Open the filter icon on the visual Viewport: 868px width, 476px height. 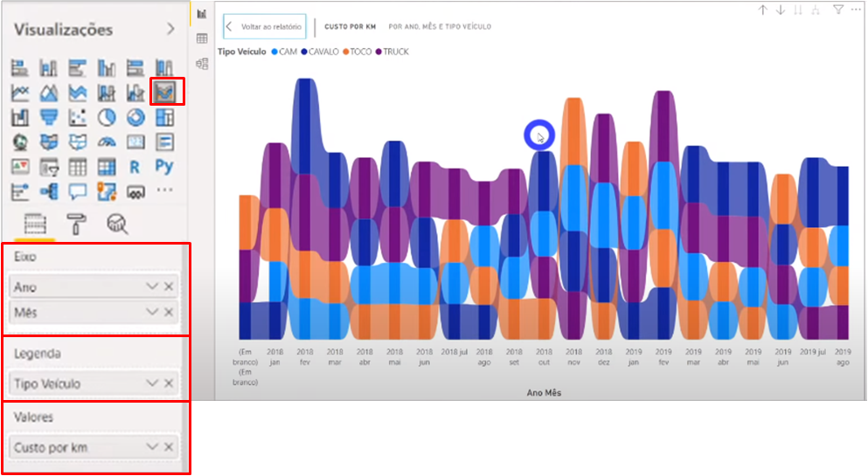click(x=838, y=10)
